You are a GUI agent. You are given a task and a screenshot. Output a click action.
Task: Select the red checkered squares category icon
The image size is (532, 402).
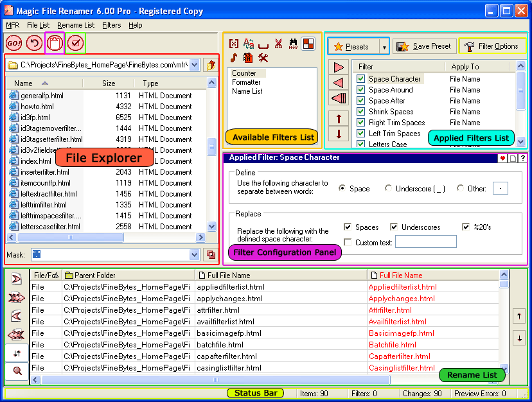pos(308,44)
